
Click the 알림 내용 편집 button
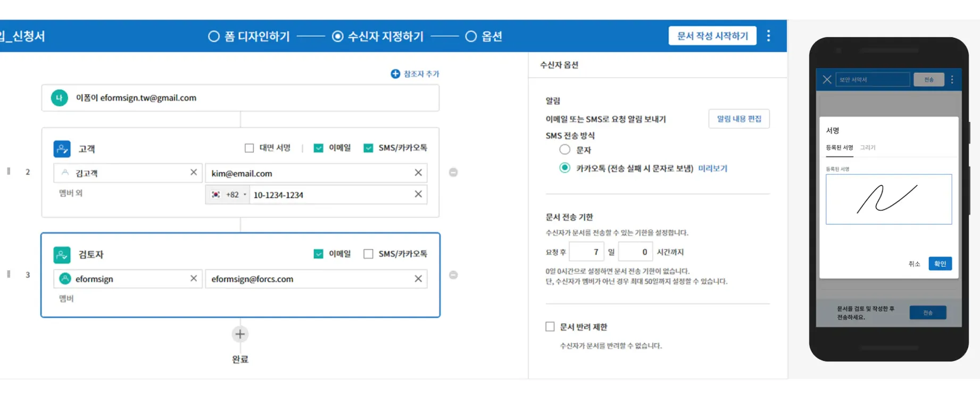click(x=739, y=119)
